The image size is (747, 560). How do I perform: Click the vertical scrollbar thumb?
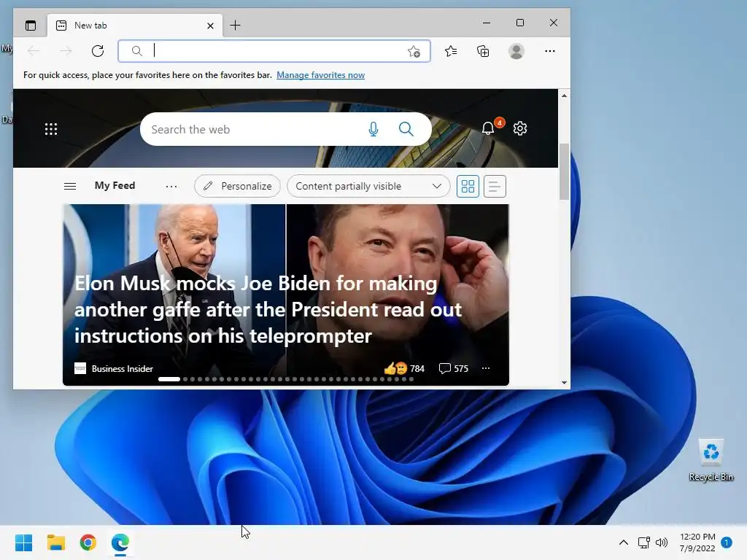[x=564, y=171]
